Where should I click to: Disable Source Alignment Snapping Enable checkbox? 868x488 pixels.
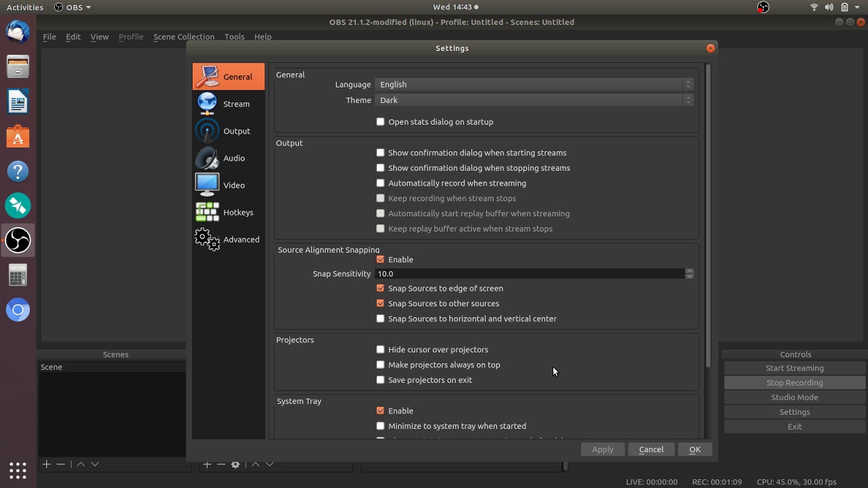point(395,260)
